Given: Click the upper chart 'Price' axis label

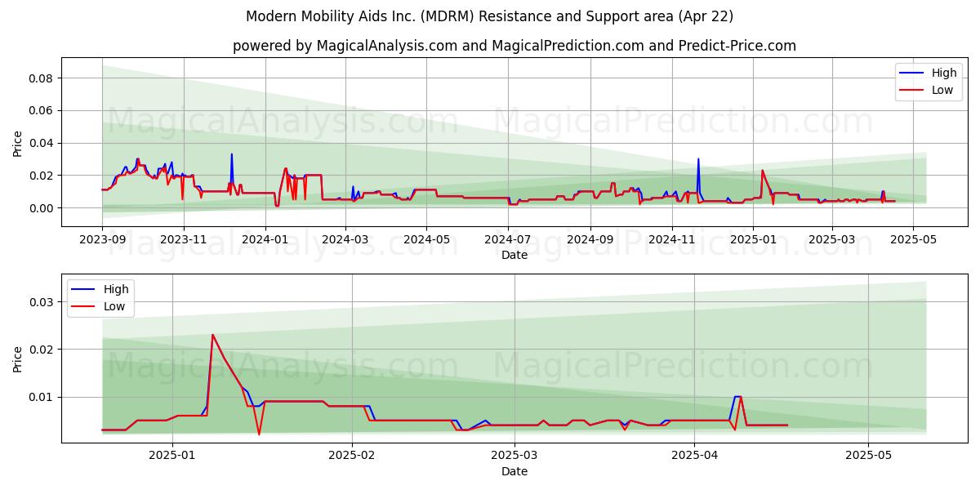Looking at the screenshot, I should click(x=18, y=142).
